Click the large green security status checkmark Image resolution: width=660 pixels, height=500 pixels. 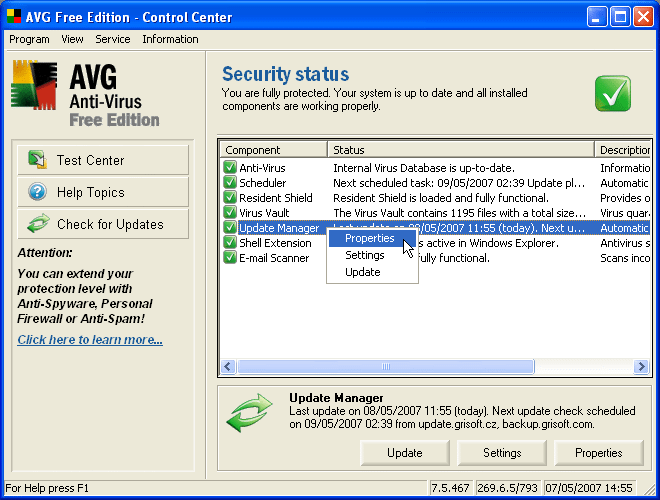[x=613, y=93]
